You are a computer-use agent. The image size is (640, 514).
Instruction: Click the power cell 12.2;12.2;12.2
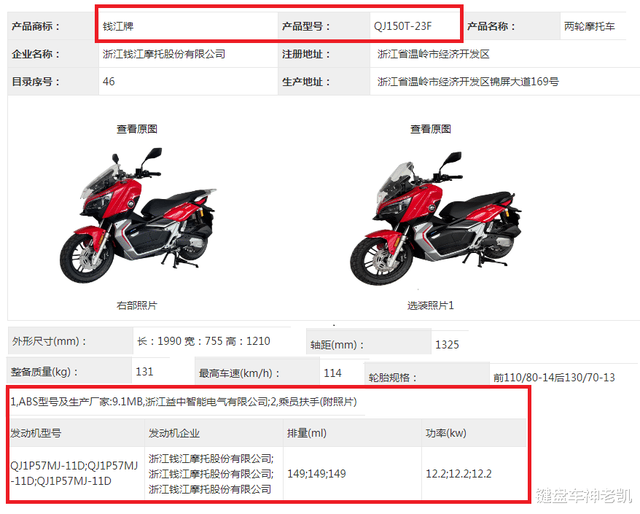pos(459,474)
